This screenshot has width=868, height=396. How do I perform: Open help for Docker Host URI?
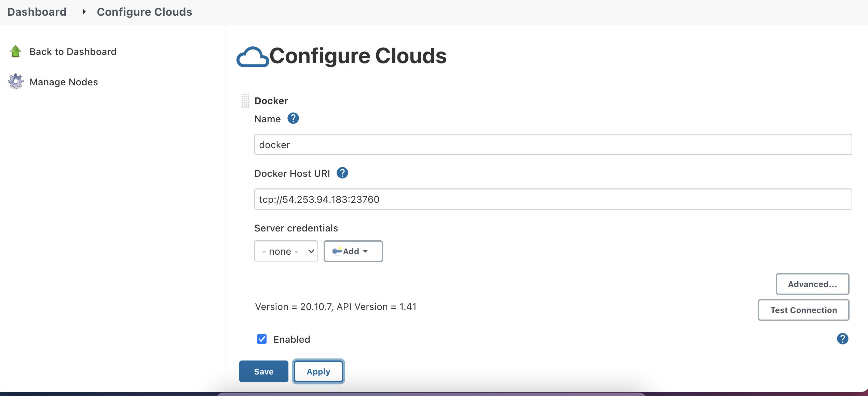pos(342,173)
